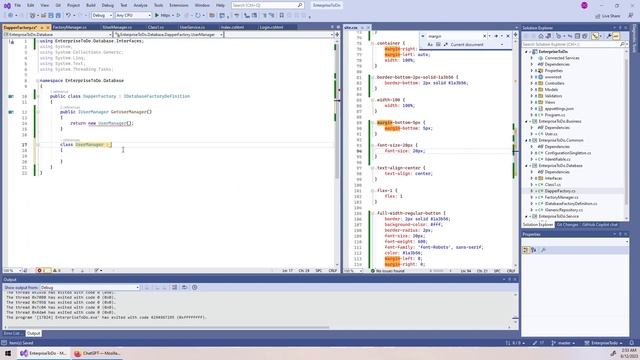Click the warnings indicator in editor status
Viewport: 640px width, 360px height.
pos(56,271)
